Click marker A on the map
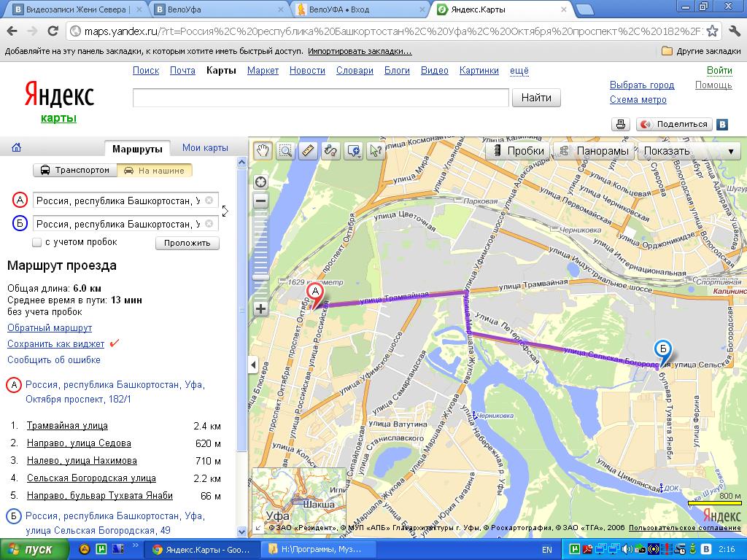747x560 pixels. (314, 294)
